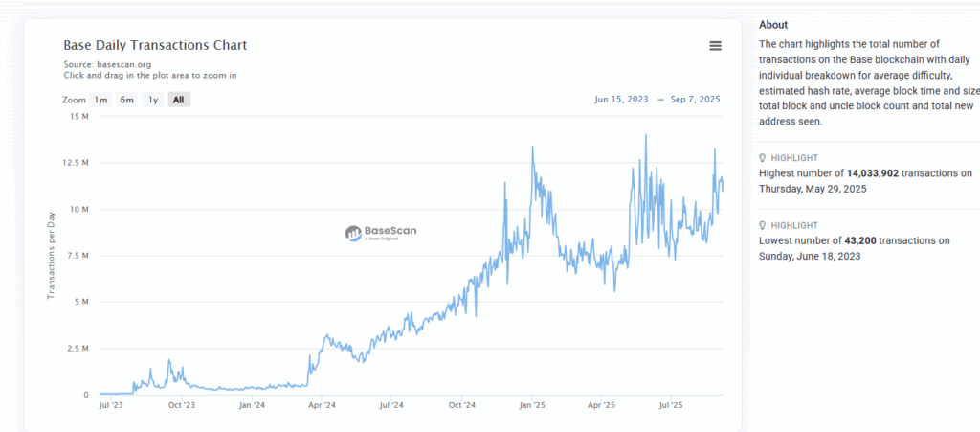
Task: Set zoom range to 1y
Action: pos(152,100)
